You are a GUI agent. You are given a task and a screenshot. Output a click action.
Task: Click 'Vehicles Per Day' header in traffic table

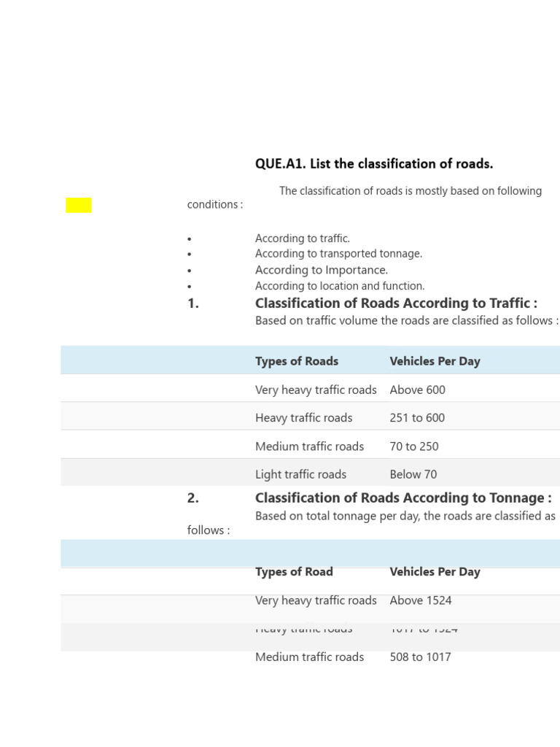[435, 361]
